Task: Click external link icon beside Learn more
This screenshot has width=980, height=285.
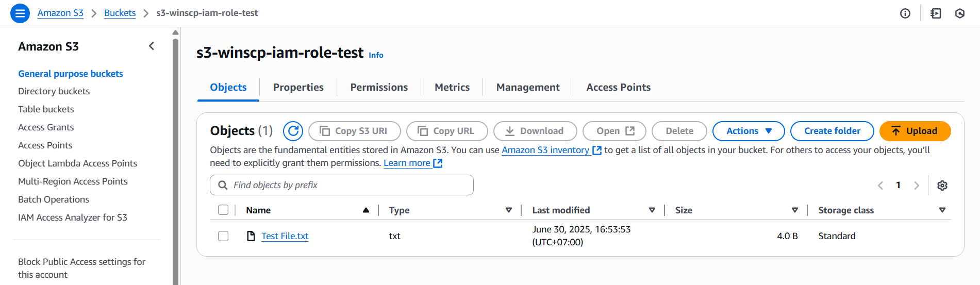Action: pos(438,163)
